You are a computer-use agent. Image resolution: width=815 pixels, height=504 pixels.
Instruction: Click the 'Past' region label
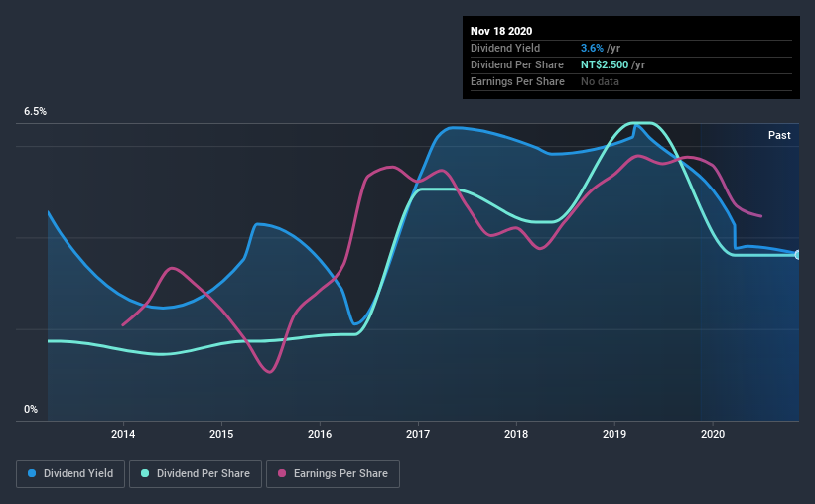[779, 135]
